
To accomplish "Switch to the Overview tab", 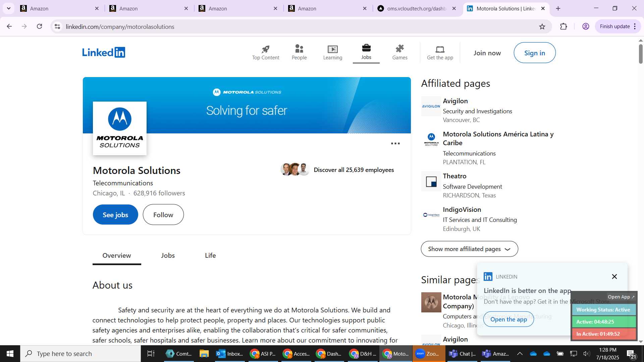I will [117, 256].
